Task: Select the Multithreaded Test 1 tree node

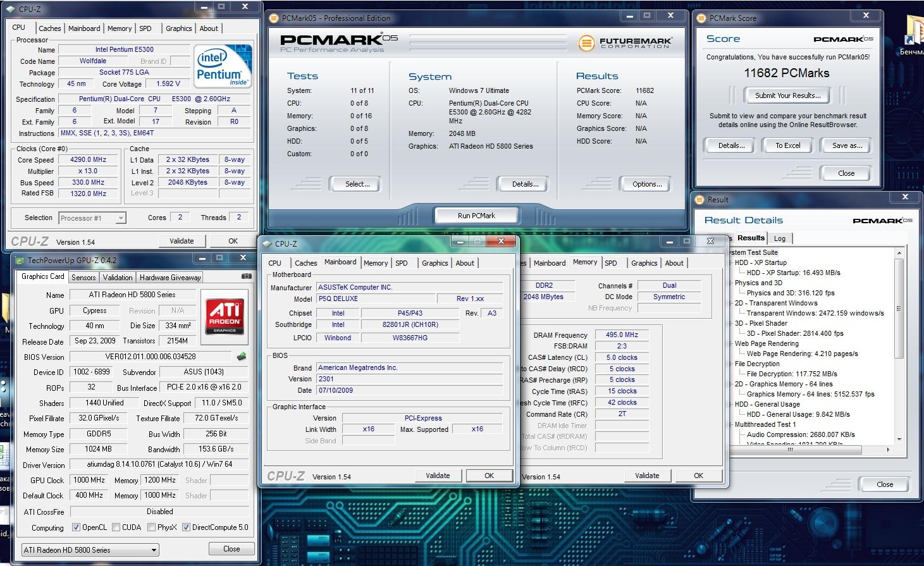Action: pyautogui.click(x=765, y=424)
